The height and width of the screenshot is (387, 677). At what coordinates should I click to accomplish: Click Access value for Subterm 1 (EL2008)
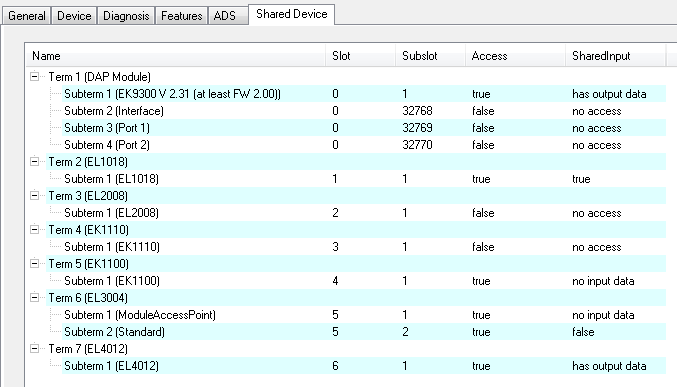[x=483, y=213]
